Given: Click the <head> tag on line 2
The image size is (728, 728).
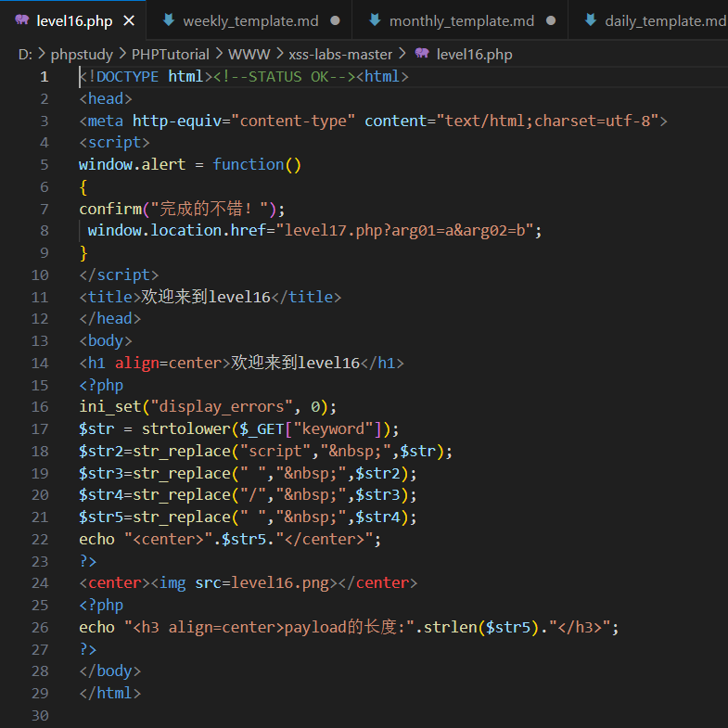Looking at the screenshot, I should 106,98.
